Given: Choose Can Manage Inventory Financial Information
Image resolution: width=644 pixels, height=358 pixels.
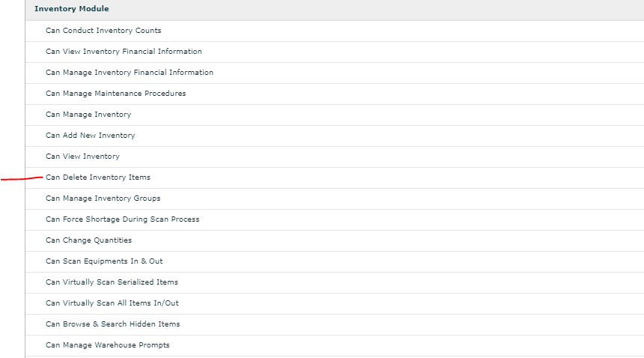Looking at the screenshot, I should pos(130,73).
